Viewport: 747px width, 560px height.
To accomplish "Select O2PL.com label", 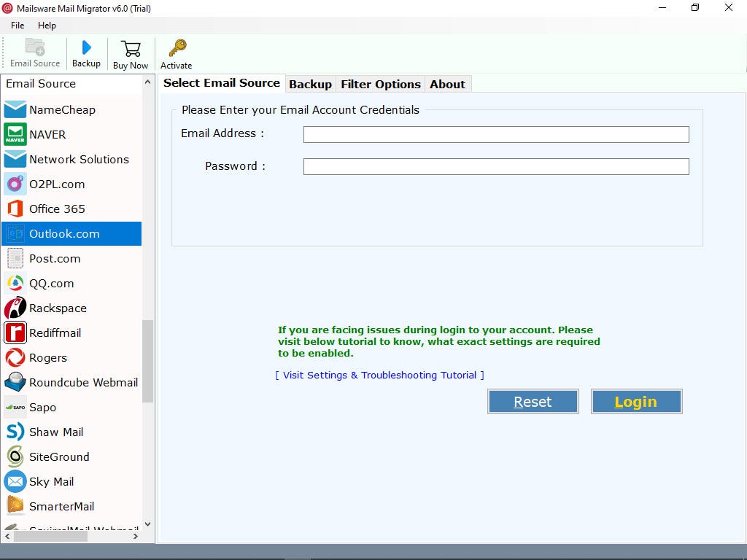I will tap(57, 184).
